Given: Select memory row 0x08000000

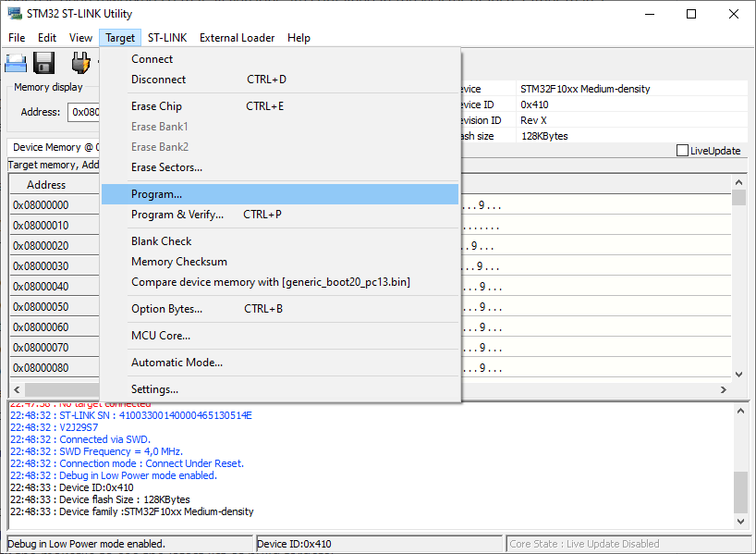Looking at the screenshot, I should [54, 205].
